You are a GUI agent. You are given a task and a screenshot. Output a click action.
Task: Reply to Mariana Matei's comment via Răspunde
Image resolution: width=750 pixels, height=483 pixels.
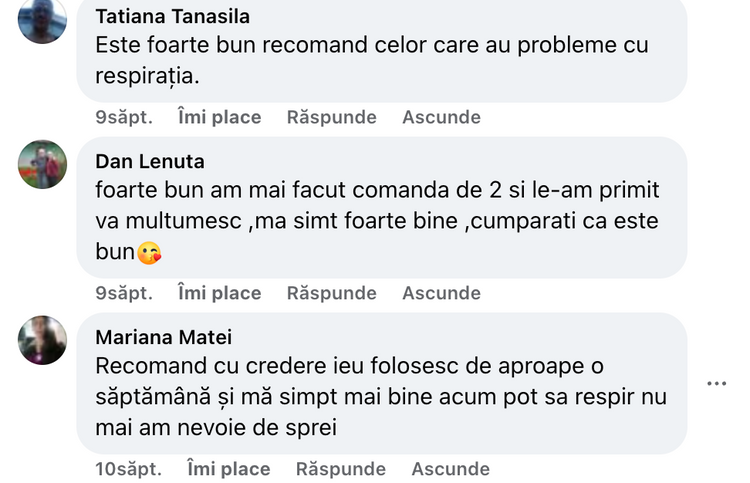coord(340,469)
